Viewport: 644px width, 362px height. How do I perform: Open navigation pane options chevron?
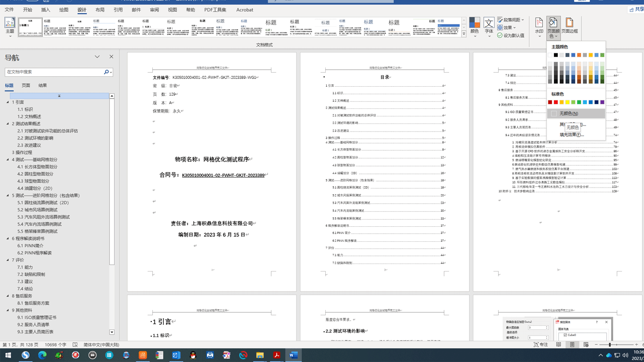point(97,57)
